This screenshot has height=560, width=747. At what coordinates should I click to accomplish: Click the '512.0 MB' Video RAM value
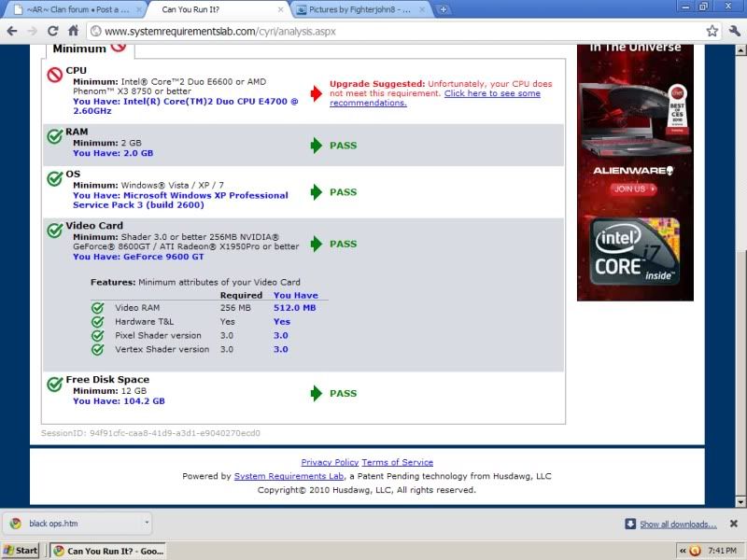pyautogui.click(x=294, y=308)
